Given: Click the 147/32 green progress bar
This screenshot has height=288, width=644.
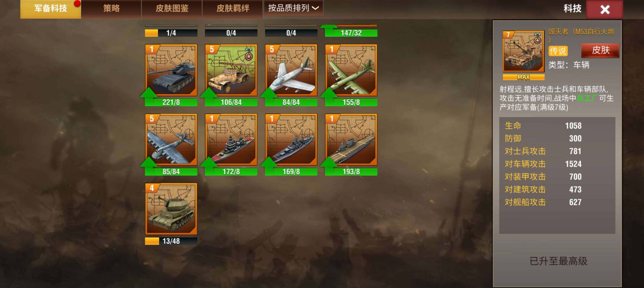Looking at the screenshot, I should click(351, 33).
